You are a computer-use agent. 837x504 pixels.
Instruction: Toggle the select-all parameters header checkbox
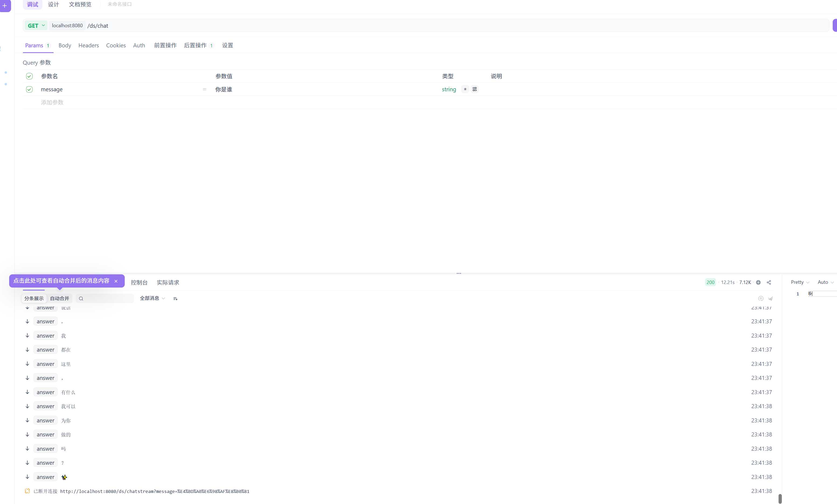29,76
